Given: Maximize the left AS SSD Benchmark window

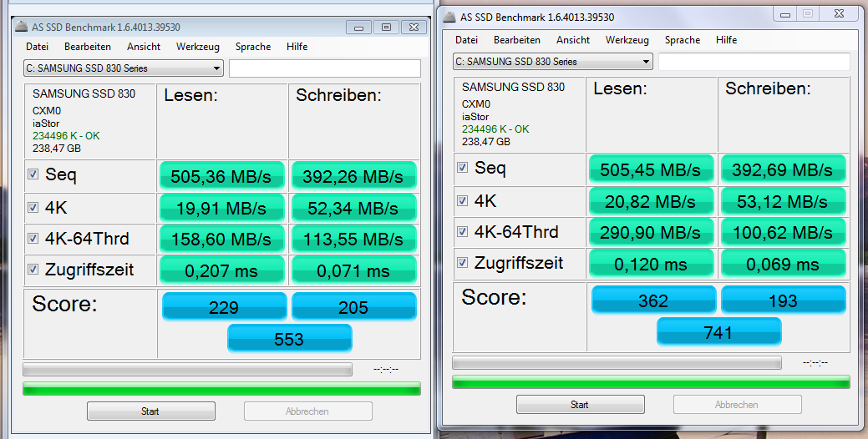Looking at the screenshot, I should pos(387,27).
